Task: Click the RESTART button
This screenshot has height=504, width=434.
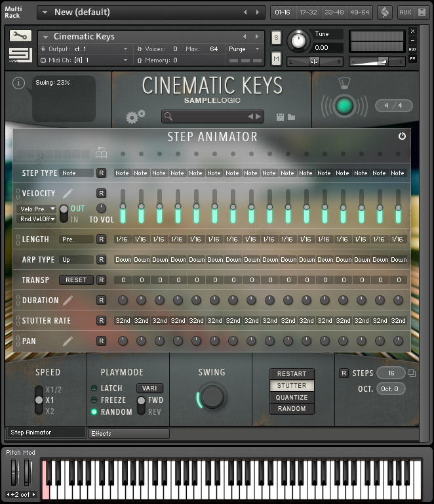Action: point(292,374)
